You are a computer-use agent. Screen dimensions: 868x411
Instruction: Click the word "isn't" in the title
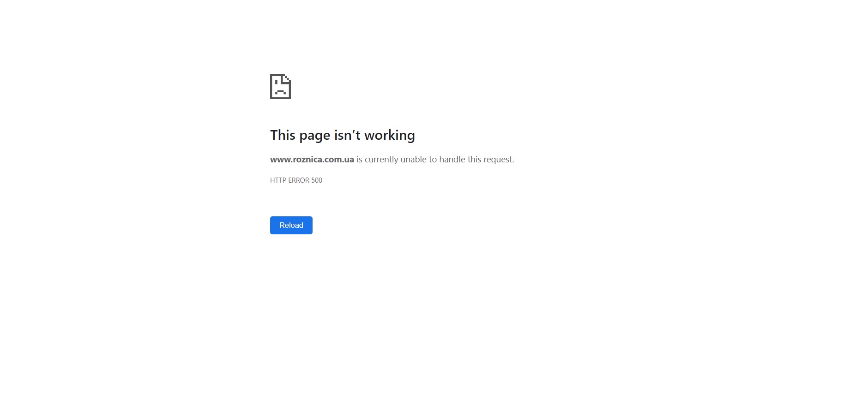[347, 135]
